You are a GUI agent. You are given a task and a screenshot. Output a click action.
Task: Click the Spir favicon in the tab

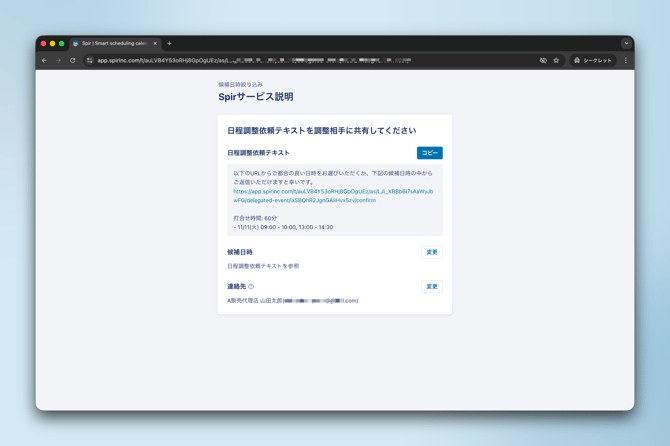click(x=76, y=43)
